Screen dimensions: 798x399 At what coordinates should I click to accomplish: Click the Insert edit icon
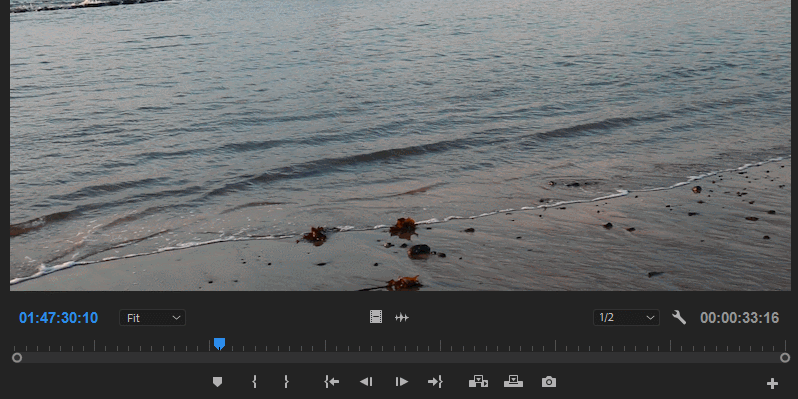coord(478,382)
